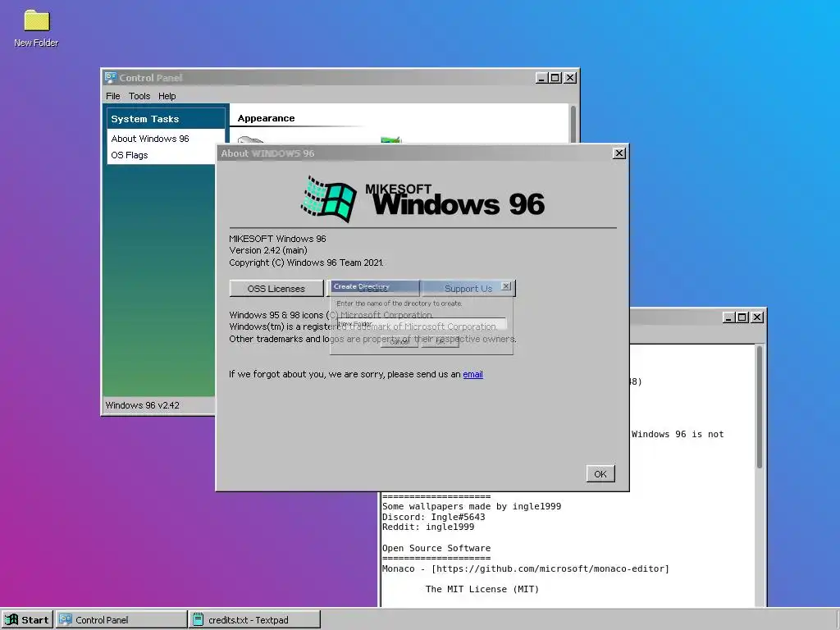The width and height of the screenshot is (840, 630).
Task: Click the Textpad icon in taskbar
Action: (x=199, y=620)
